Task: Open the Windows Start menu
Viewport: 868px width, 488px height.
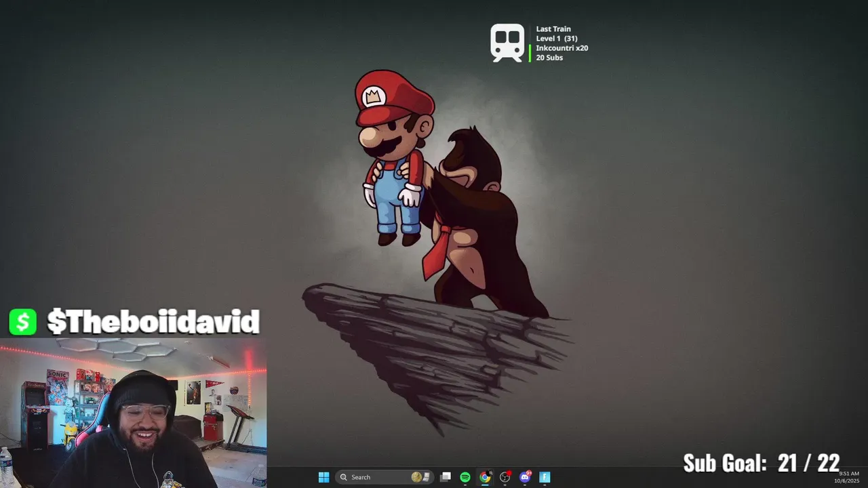Action: (x=323, y=477)
